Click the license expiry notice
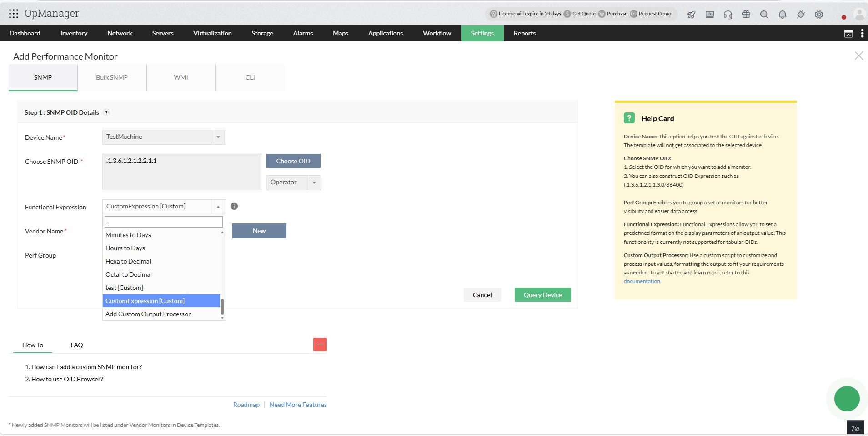The height and width of the screenshot is (436, 868). 525,14
